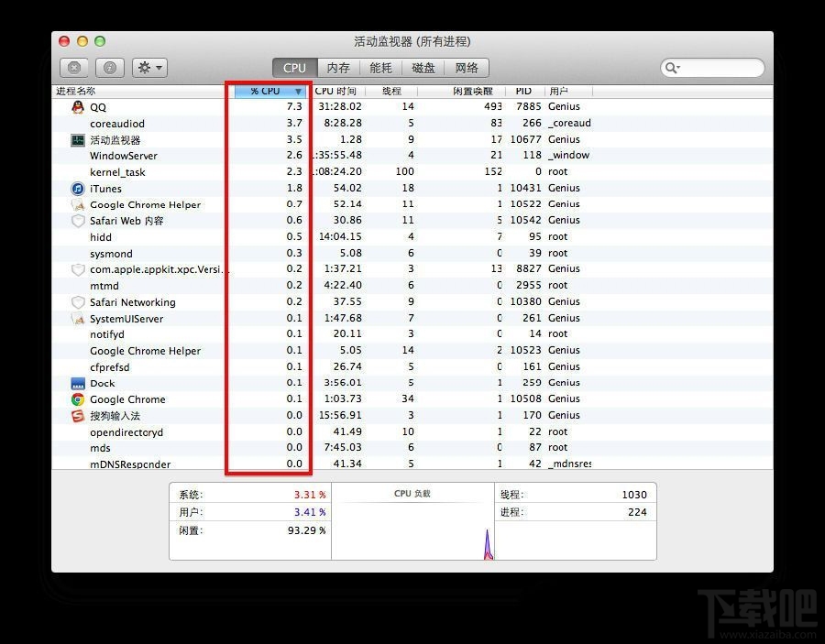
Task: Click the _coreaud user cell
Action: pyautogui.click(x=569, y=123)
